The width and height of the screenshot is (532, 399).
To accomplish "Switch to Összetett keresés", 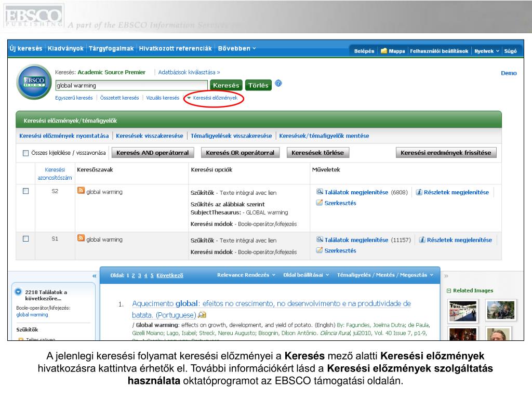I will click(x=119, y=98).
